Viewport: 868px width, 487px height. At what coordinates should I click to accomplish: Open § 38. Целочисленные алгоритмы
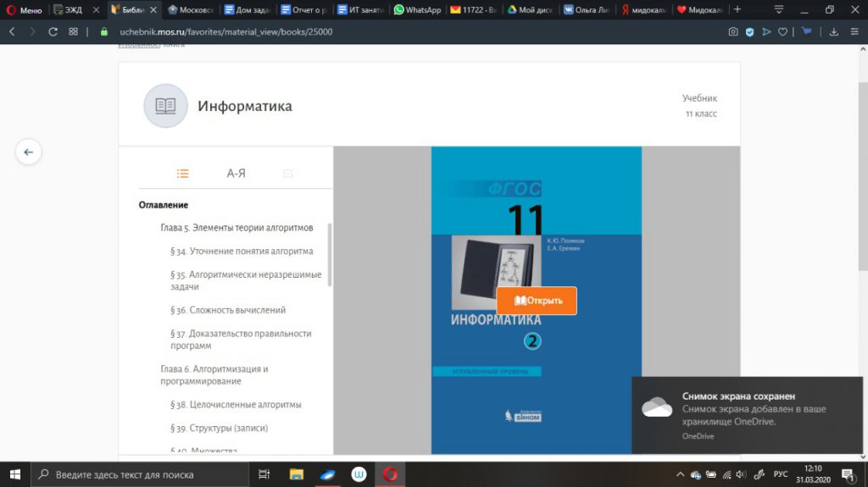pyautogui.click(x=236, y=405)
